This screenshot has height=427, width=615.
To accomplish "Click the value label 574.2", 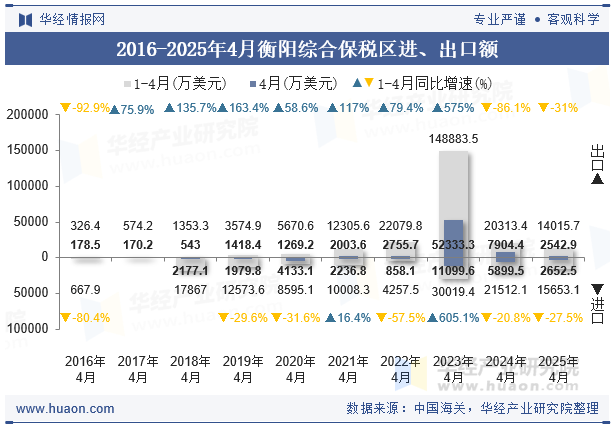I will coord(138,226).
